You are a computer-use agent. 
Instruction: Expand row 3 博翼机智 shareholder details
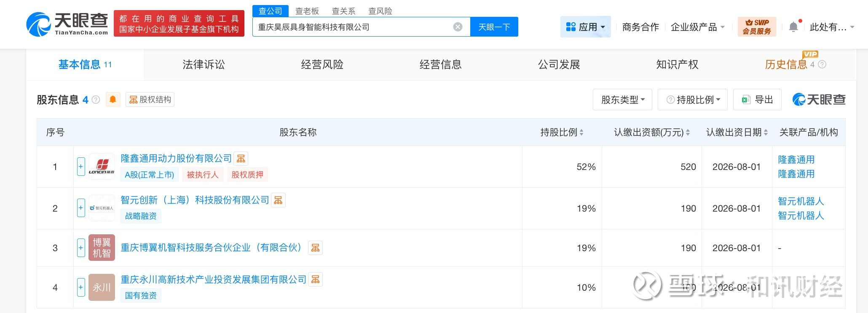point(81,248)
